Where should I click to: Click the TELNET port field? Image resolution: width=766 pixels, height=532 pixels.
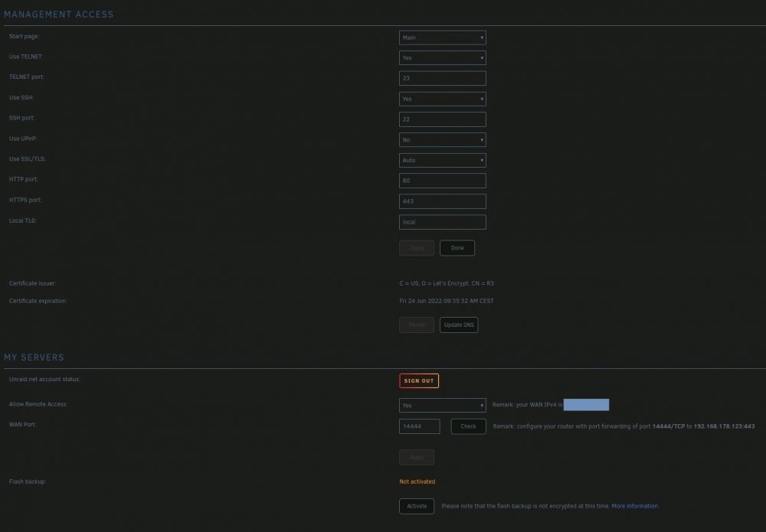(x=443, y=79)
